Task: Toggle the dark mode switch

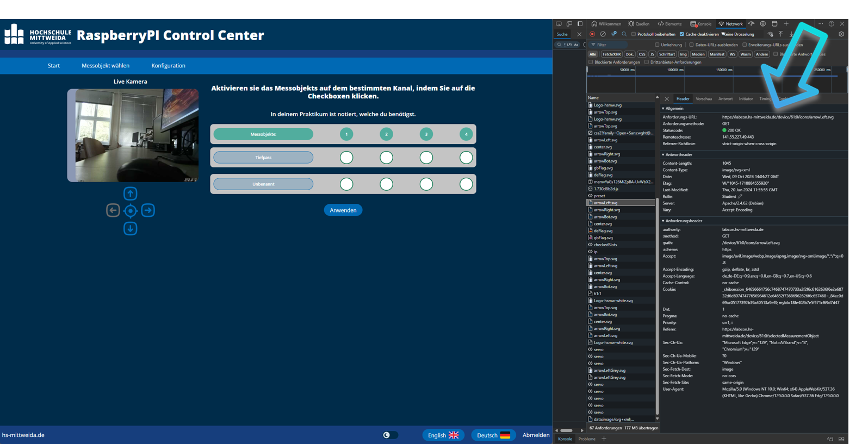Action: coord(390,435)
